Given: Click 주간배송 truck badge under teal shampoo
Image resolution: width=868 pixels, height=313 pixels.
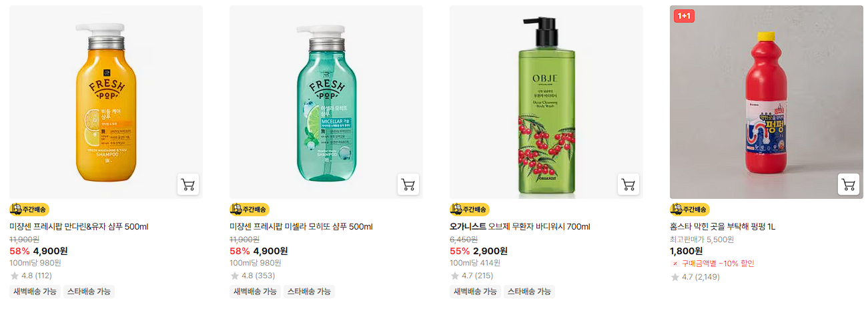Looking at the screenshot, I should 250,210.
